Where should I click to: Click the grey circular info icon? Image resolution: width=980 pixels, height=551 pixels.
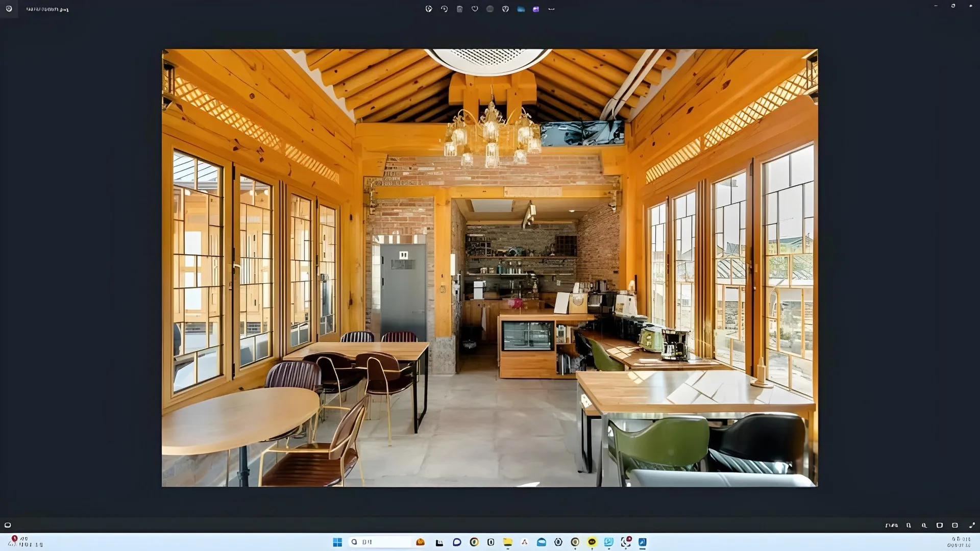(x=490, y=9)
